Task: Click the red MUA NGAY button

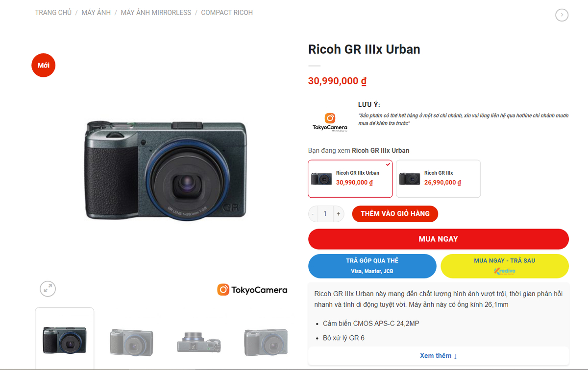Action: [439, 239]
